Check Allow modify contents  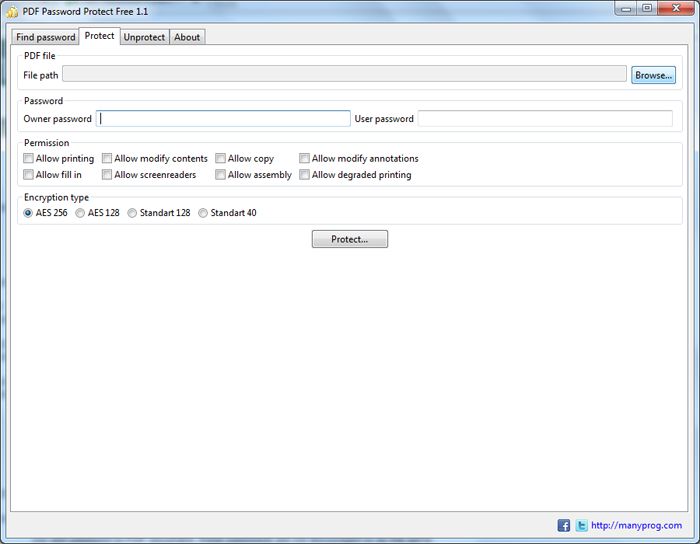click(x=107, y=158)
